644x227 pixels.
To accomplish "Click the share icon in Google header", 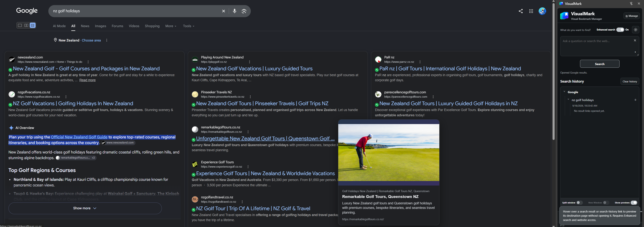I will pos(521,11).
